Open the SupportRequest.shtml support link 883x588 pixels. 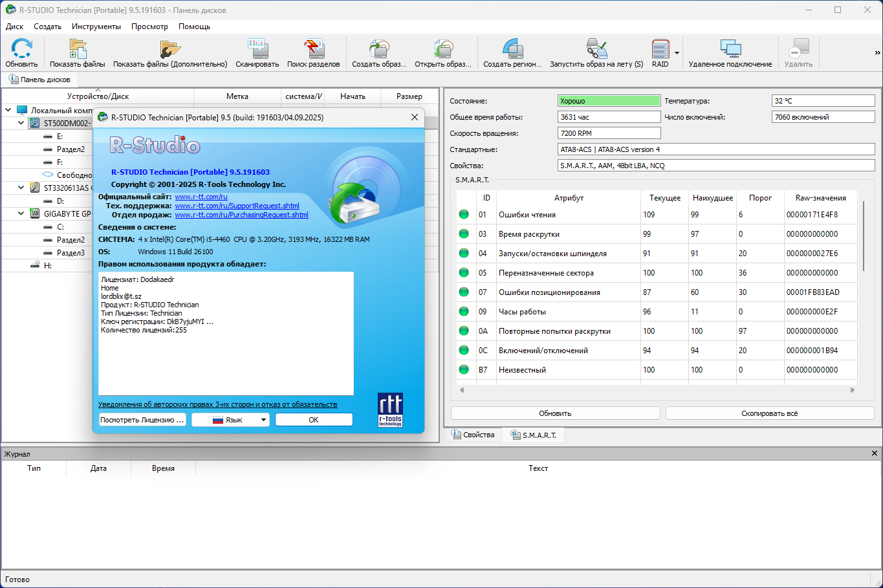tap(237, 206)
